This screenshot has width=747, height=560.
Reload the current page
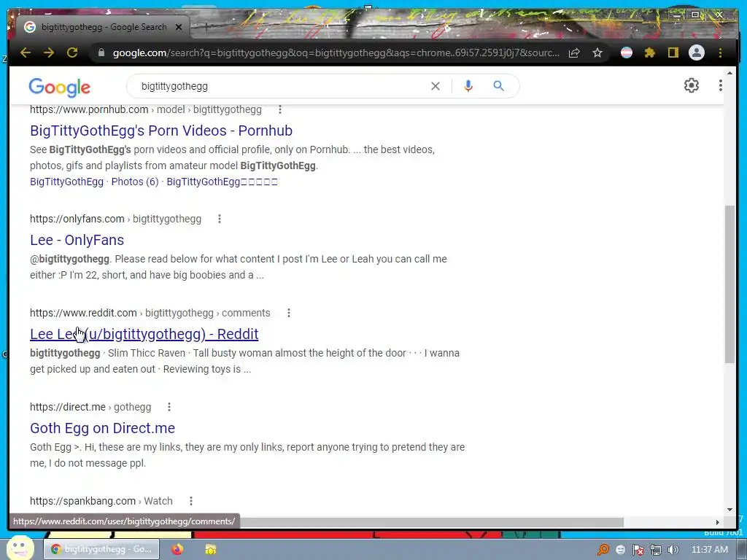(x=72, y=52)
